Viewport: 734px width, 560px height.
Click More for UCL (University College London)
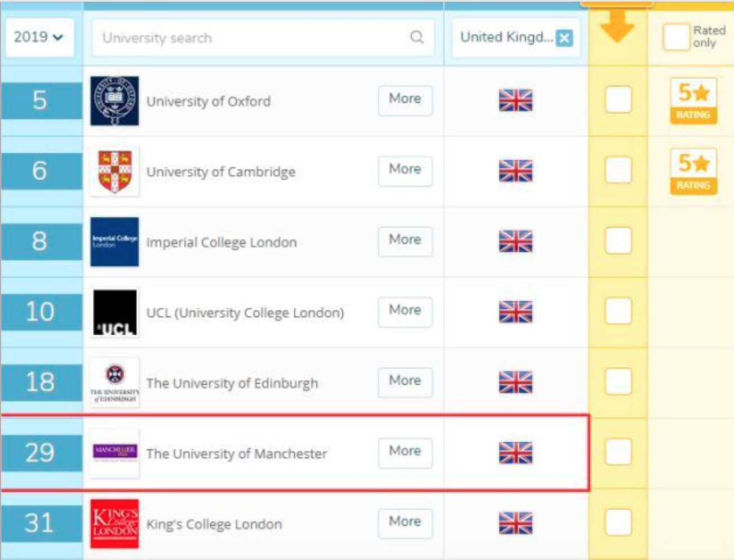coord(405,312)
